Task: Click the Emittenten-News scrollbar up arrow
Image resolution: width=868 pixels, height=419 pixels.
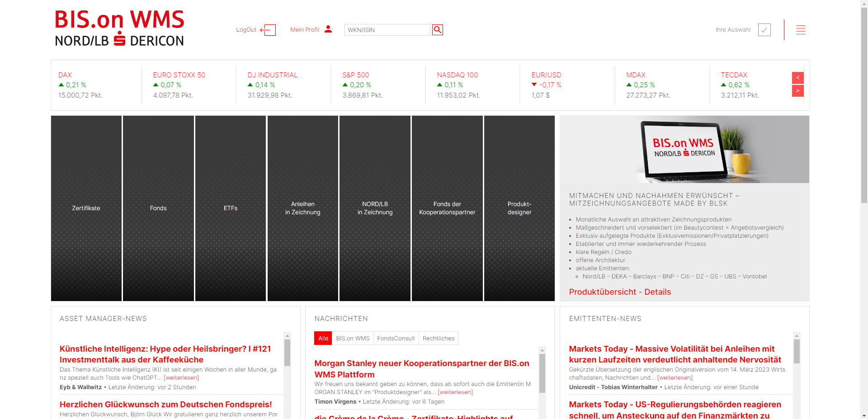Action: point(797,336)
